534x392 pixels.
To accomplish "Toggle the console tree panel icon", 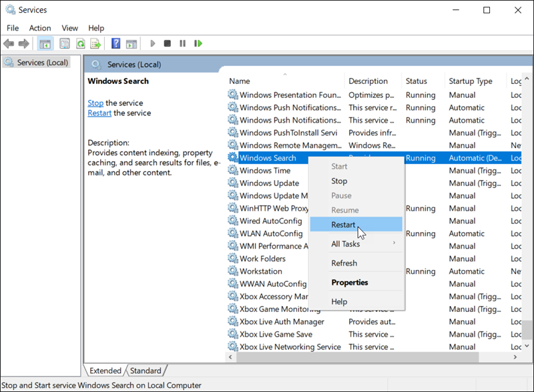I will coord(44,43).
